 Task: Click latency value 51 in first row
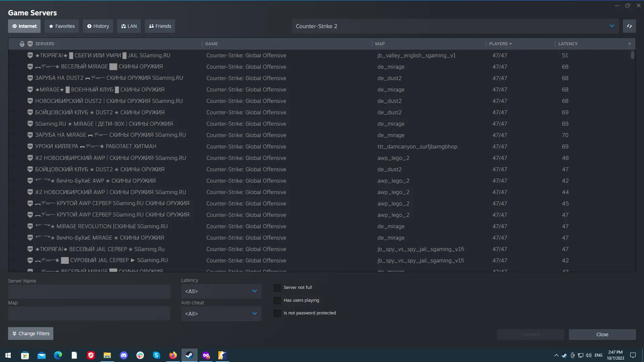click(x=565, y=55)
